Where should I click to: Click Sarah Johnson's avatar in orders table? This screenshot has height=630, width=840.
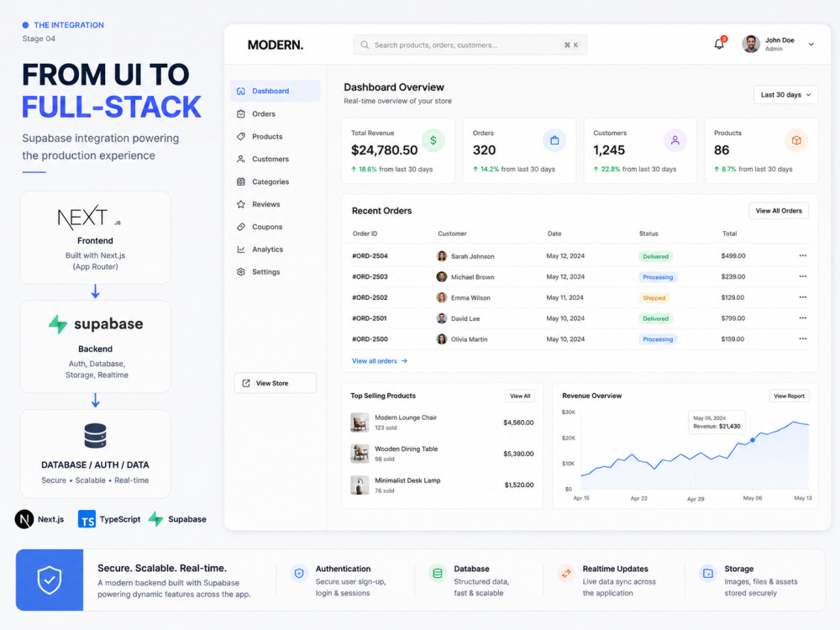442,256
